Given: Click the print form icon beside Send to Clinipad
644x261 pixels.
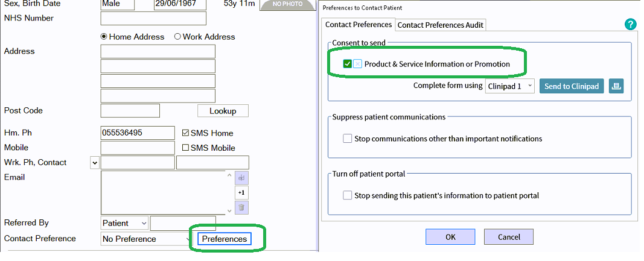Looking at the screenshot, I should pyautogui.click(x=616, y=86).
